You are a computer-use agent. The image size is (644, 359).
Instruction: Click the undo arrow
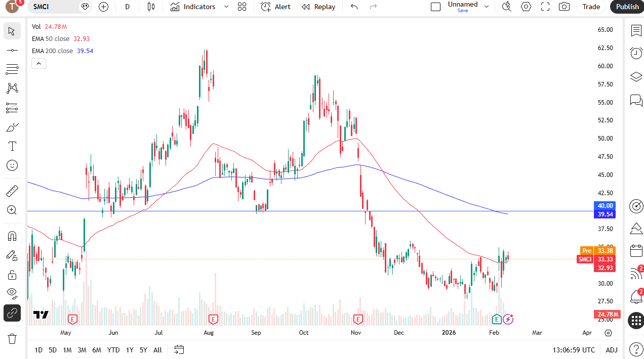tap(354, 7)
